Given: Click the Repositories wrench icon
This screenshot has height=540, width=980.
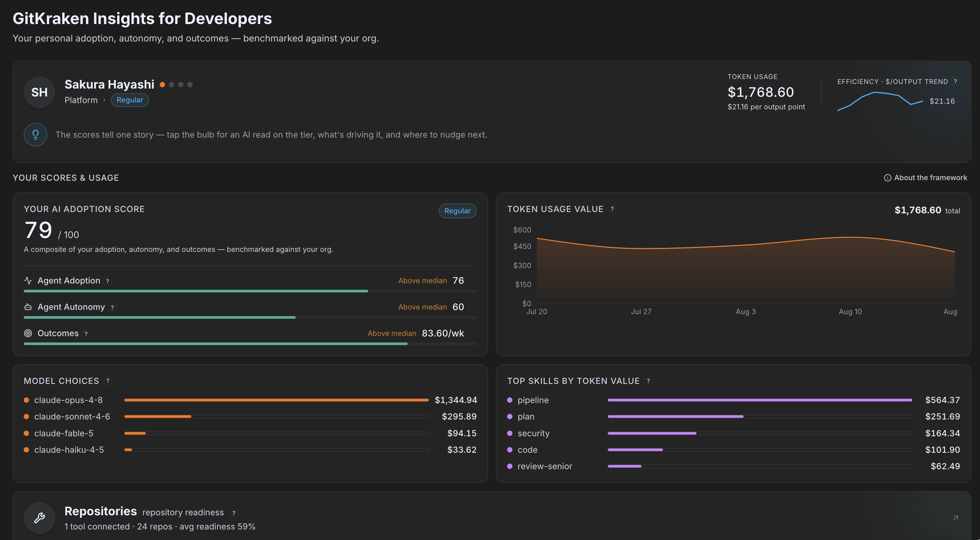Looking at the screenshot, I should [40, 518].
